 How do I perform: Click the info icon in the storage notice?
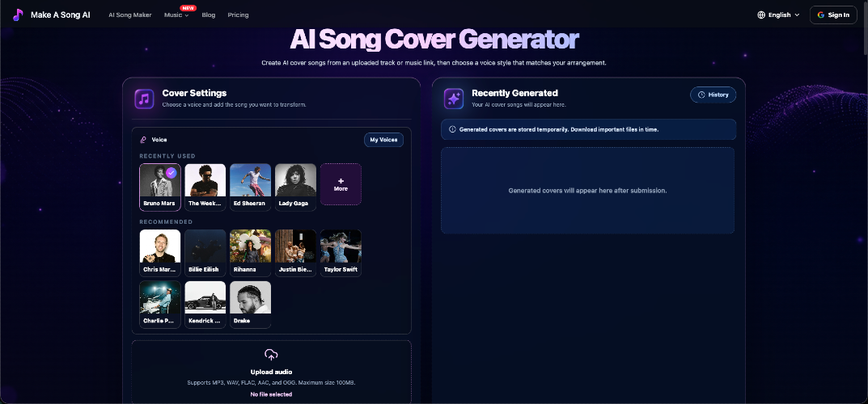[x=452, y=129]
